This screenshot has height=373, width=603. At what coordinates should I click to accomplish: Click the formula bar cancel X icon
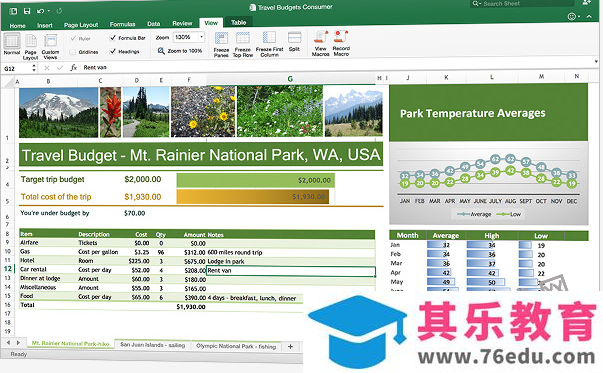point(47,68)
